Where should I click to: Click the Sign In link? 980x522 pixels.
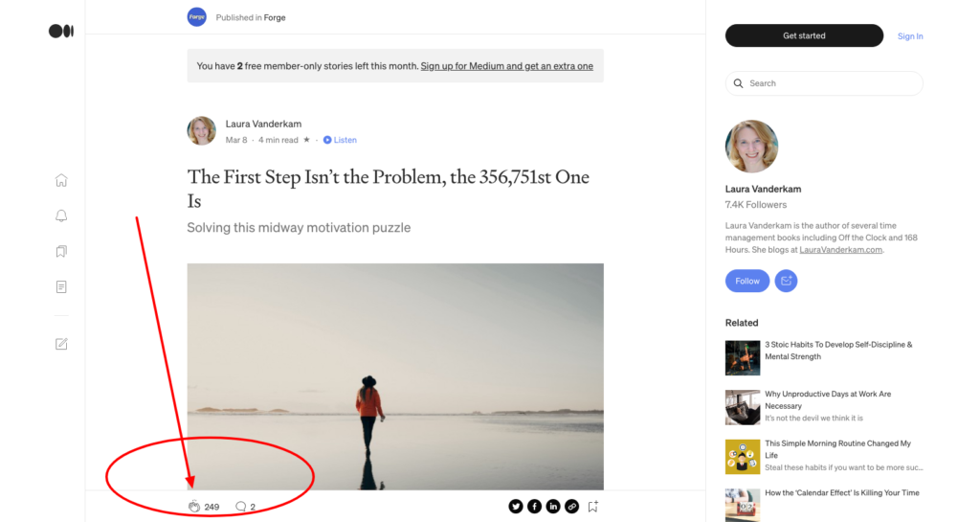(910, 36)
